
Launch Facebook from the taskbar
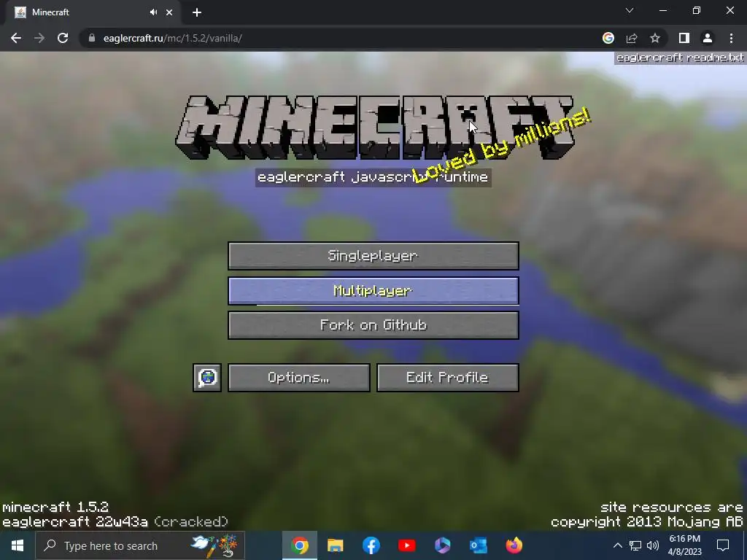tap(371, 545)
